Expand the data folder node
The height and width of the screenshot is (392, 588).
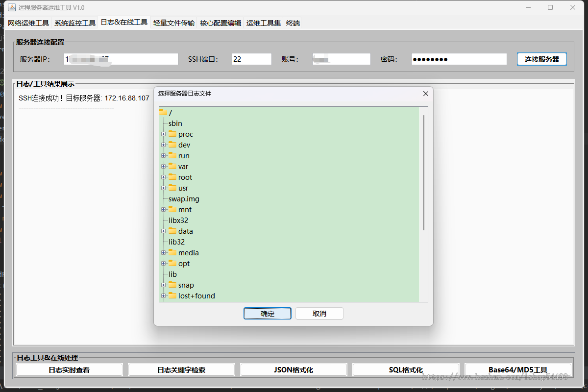(163, 231)
